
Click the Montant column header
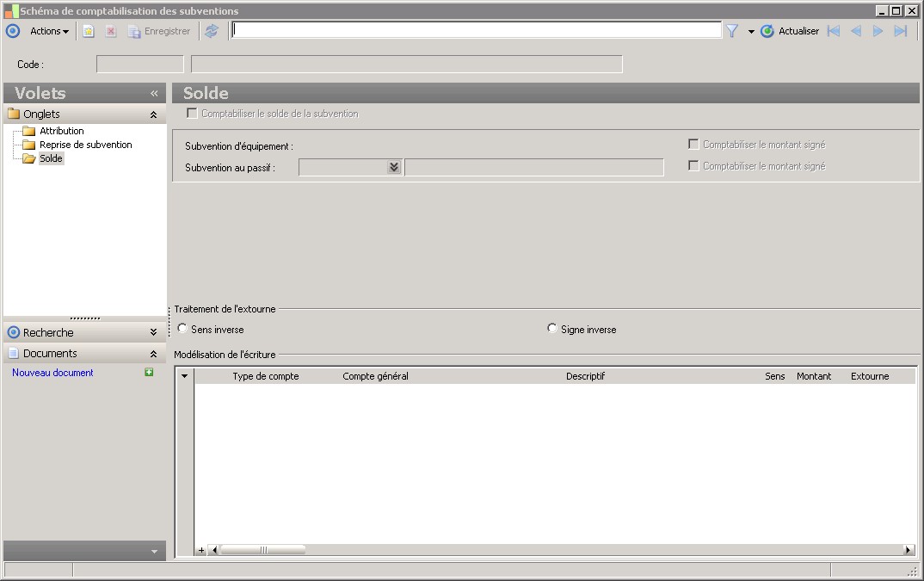[x=814, y=376]
